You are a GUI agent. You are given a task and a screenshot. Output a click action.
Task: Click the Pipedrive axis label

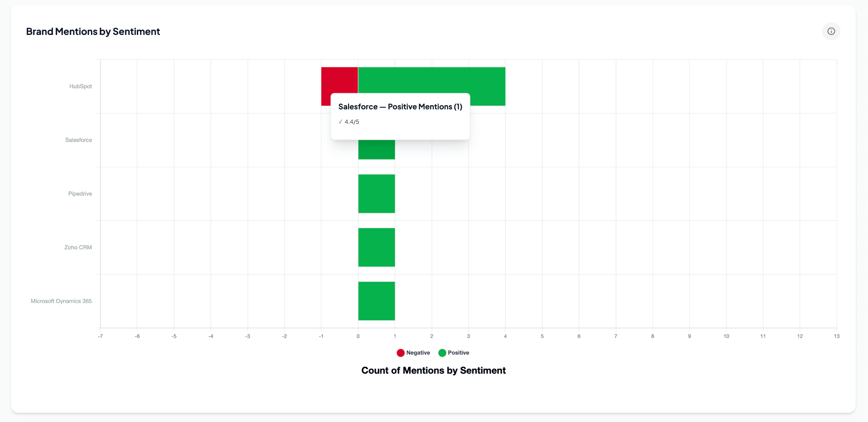coord(80,193)
